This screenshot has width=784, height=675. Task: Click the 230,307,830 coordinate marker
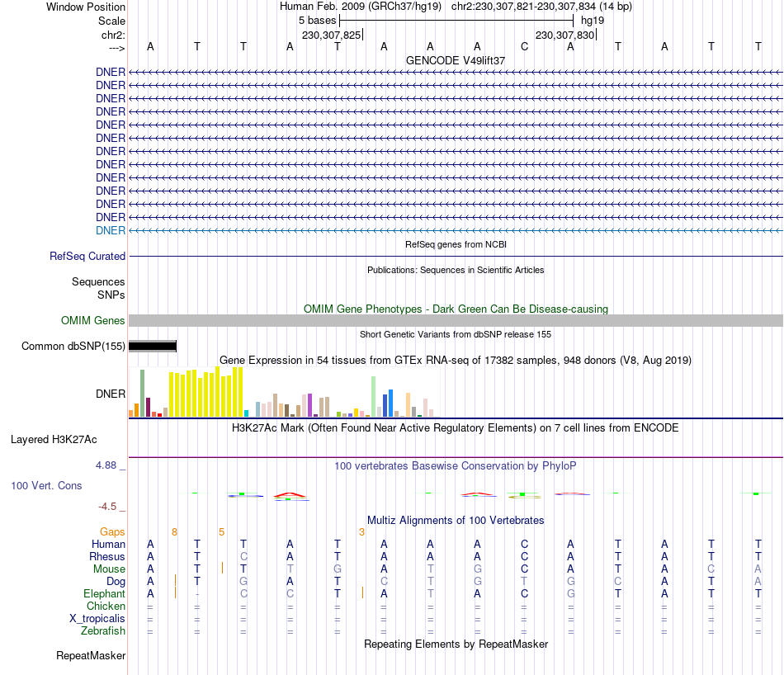pyautogui.click(x=564, y=35)
